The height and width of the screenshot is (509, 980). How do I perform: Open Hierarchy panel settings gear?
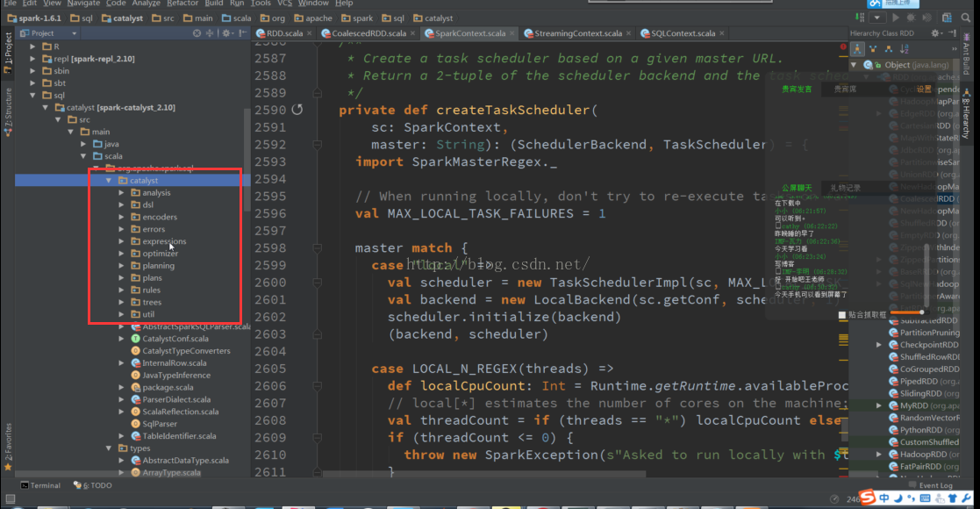[935, 33]
